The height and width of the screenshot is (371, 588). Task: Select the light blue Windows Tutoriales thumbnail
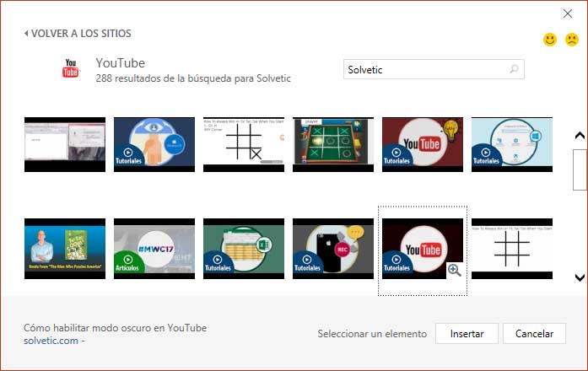click(x=512, y=145)
